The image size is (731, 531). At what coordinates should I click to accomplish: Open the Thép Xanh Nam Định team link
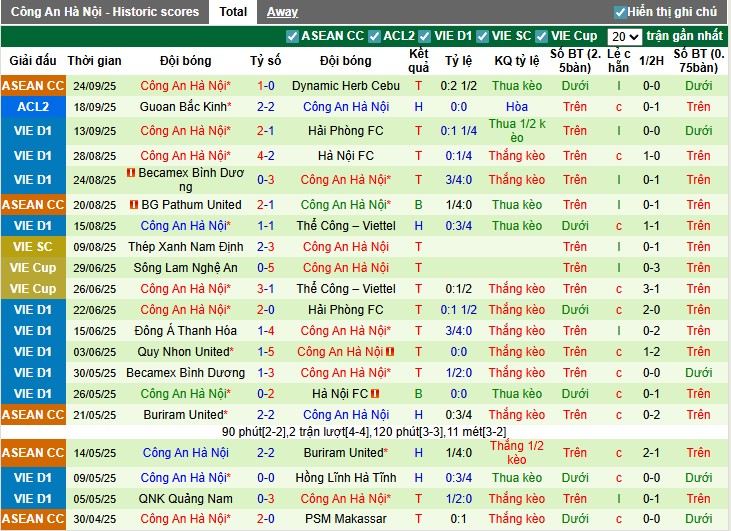pos(186,247)
